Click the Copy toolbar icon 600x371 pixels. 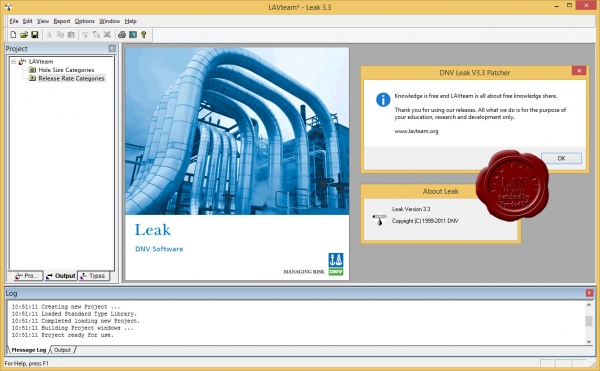(60, 35)
